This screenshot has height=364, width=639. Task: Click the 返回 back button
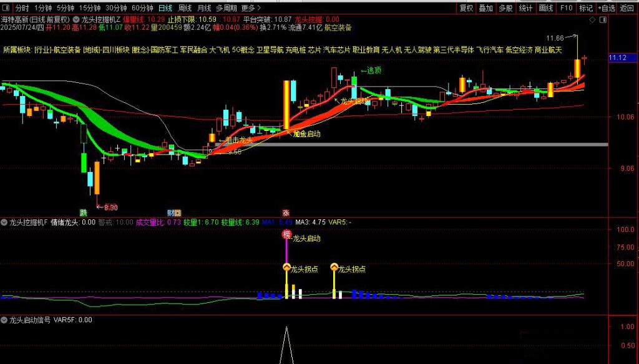627,8
